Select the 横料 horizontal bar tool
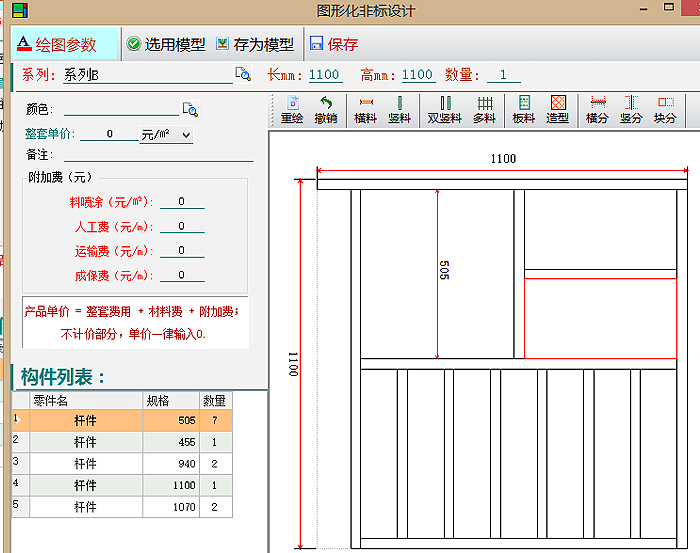 coord(366,110)
